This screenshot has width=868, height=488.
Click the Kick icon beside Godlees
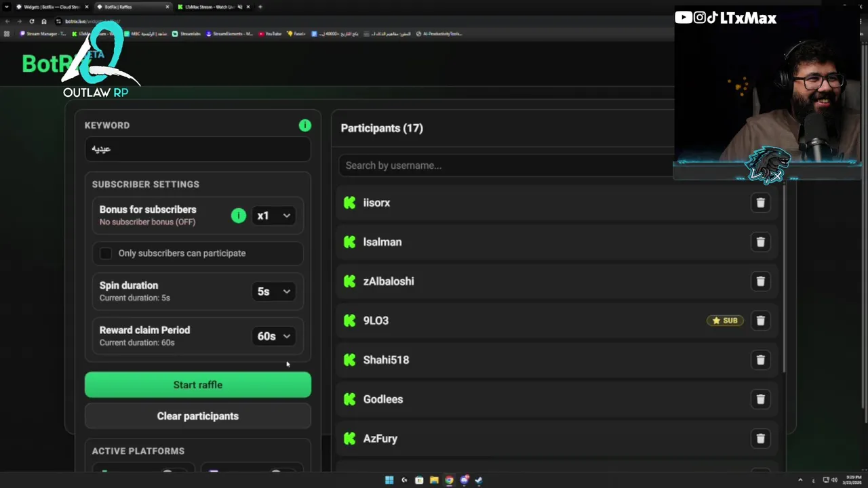tap(350, 399)
